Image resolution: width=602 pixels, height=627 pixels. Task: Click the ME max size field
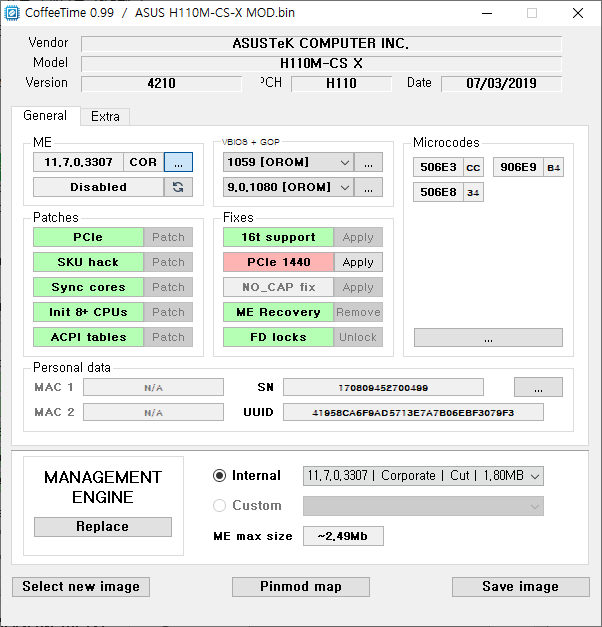pyautogui.click(x=343, y=536)
